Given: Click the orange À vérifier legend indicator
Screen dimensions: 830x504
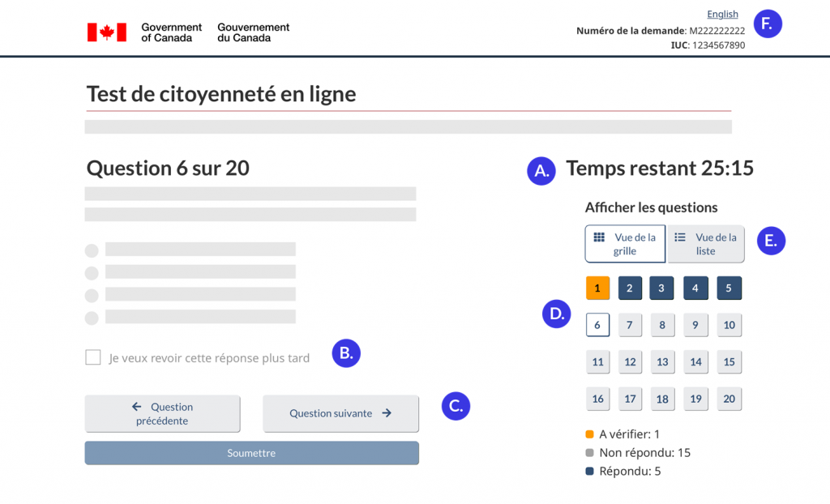Looking at the screenshot, I should tap(591, 434).
